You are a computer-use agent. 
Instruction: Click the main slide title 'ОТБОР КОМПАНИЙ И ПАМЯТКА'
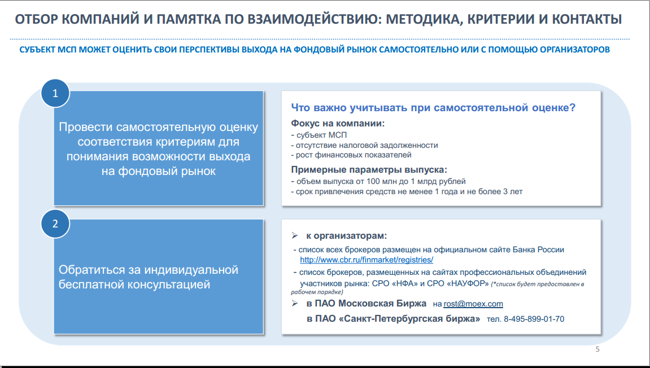pyautogui.click(x=318, y=19)
